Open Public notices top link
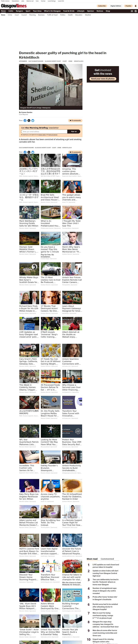 click(5, 1)
